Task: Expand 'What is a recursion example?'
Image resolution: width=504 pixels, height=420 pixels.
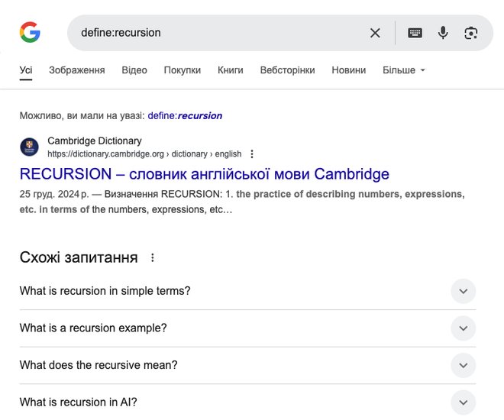Action: click(247, 328)
